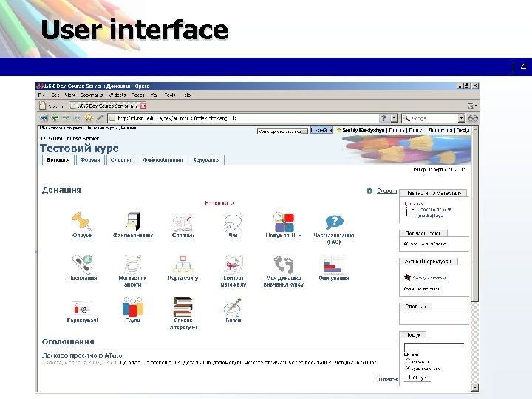Viewport: 532px width, 399px height.
Task: Click the Пошта link in header
Action: [x=396, y=130]
